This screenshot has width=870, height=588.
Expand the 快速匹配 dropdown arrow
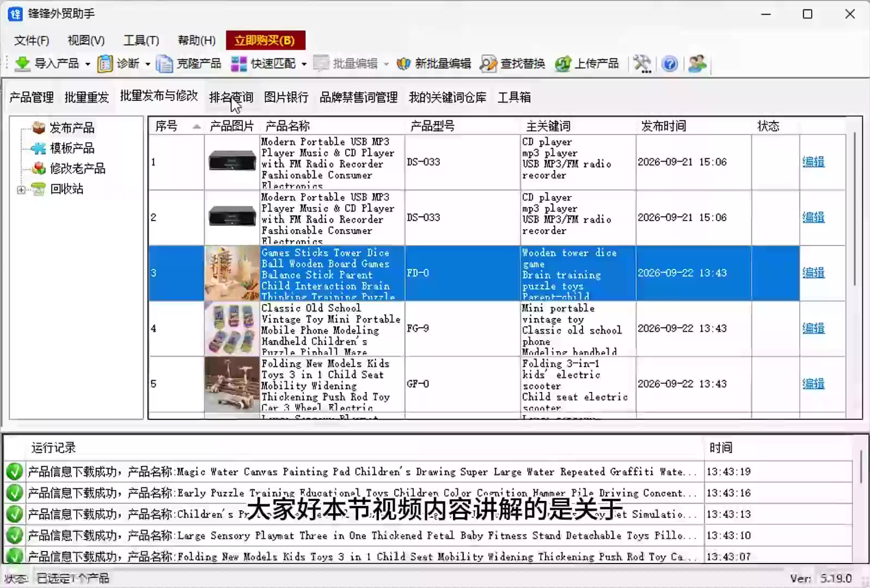(x=304, y=64)
